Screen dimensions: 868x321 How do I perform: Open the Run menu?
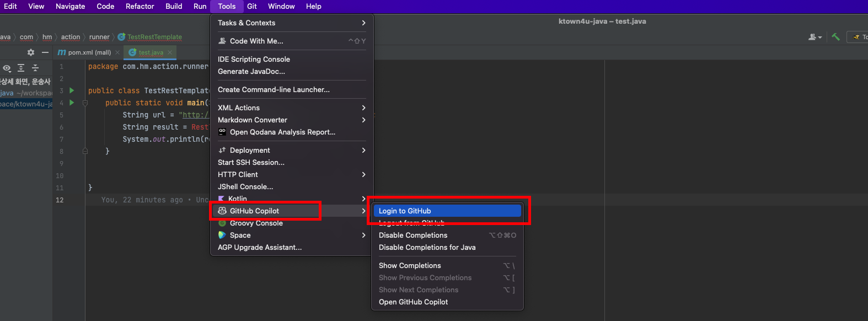click(x=200, y=6)
